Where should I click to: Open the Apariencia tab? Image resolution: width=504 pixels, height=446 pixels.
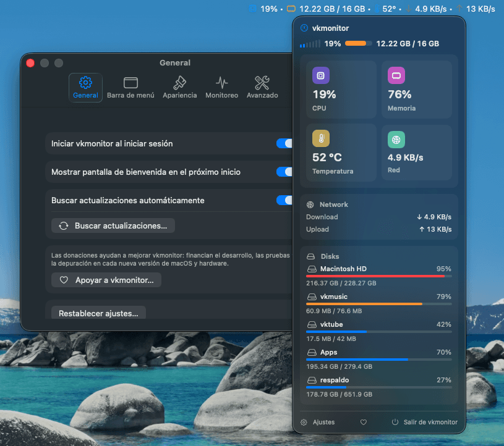(180, 87)
